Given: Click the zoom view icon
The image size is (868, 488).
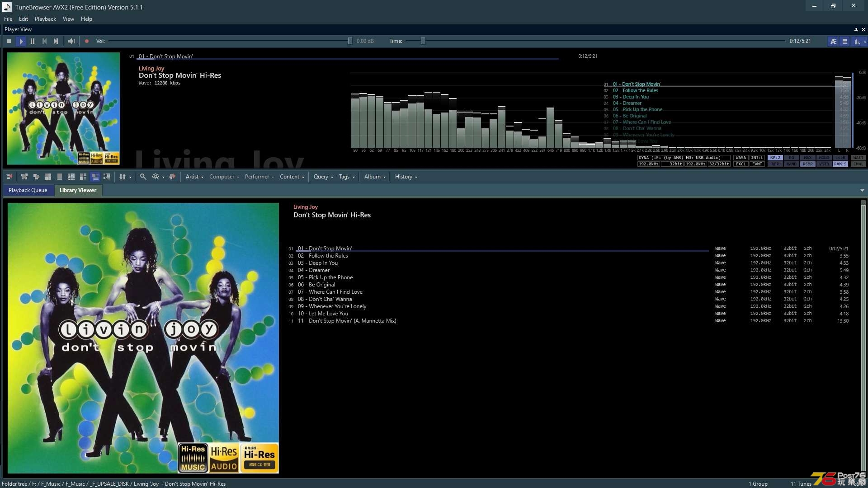Looking at the screenshot, I should coord(156,177).
